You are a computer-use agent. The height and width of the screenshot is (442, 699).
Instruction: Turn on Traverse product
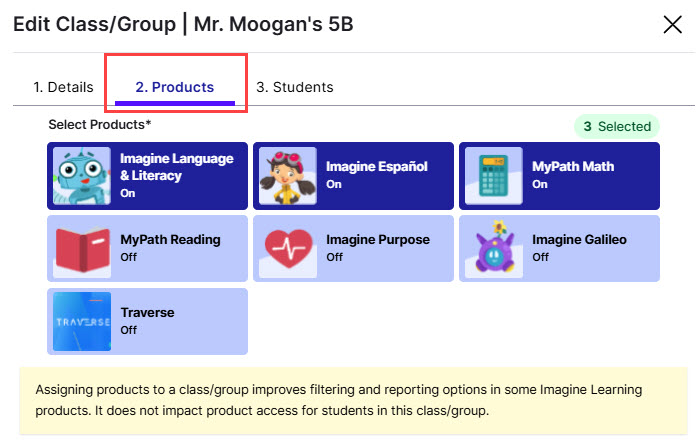pos(148,322)
